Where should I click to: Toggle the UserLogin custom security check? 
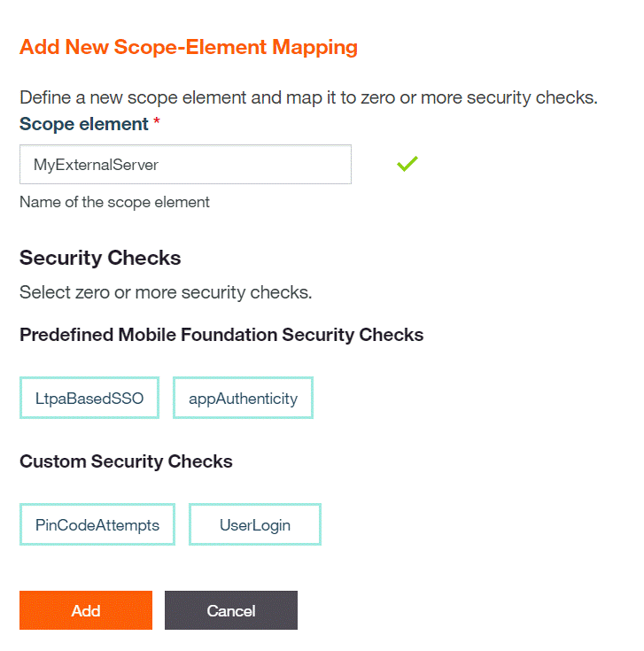255,524
